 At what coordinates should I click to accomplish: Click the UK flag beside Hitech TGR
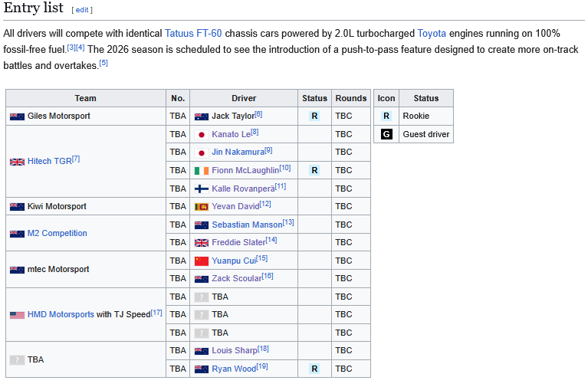coord(17,162)
